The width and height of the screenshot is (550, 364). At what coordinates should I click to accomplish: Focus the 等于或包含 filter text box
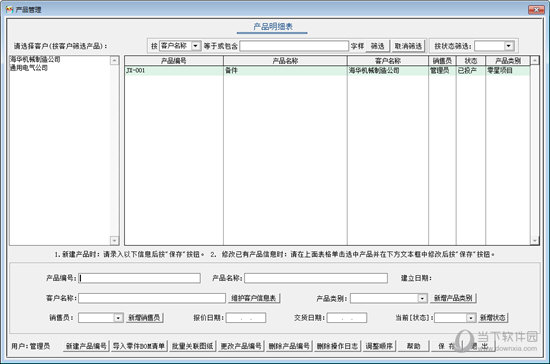pyautogui.click(x=294, y=46)
